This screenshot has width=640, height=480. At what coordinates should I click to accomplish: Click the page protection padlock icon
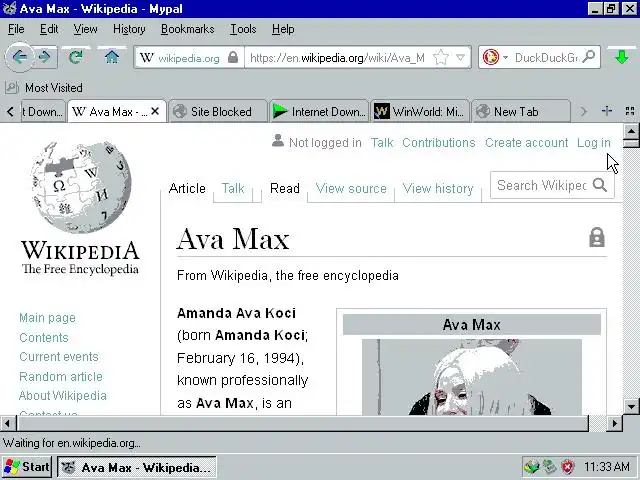click(597, 237)
